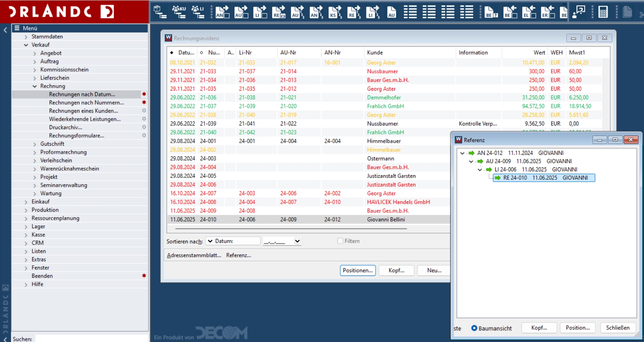Open the date picker dropdown arrow
This screenshot has width=644, height=342.
[297, 241]
